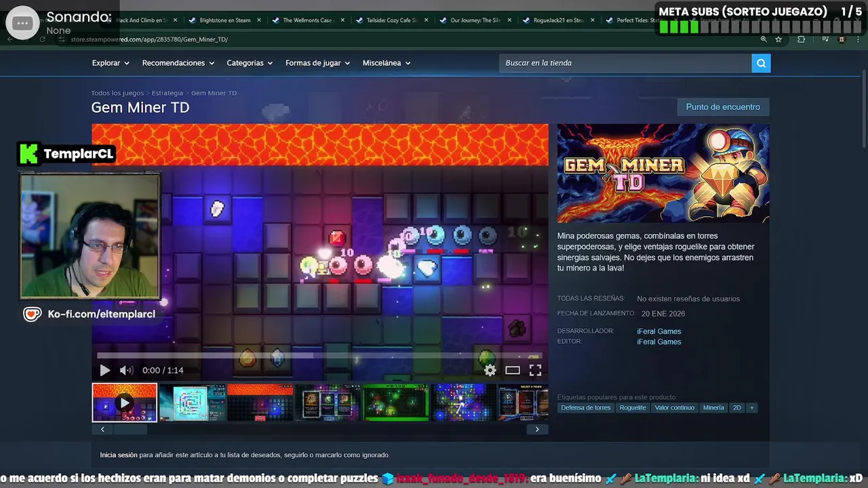Focus the 'Buscar en la tienda' field

625,63
